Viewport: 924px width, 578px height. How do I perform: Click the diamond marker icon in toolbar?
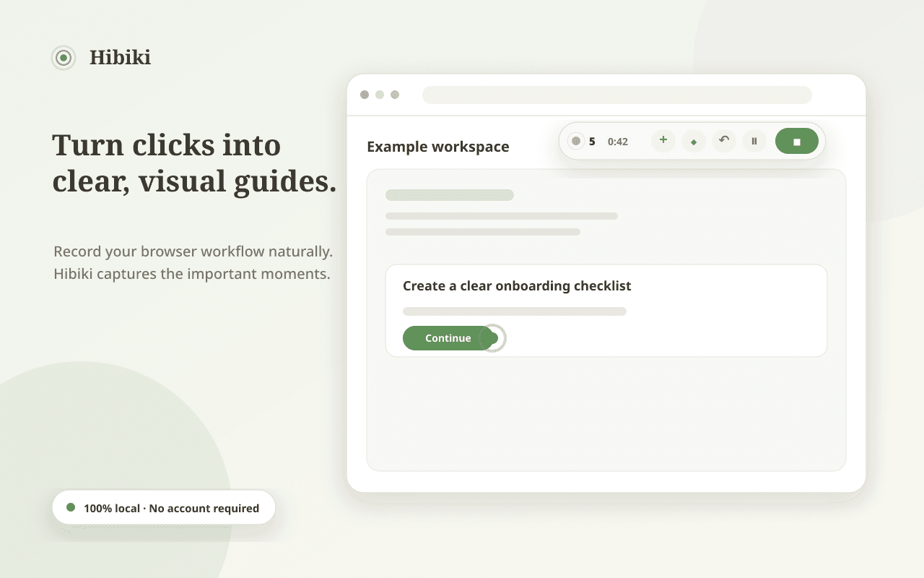click(694, 141)
